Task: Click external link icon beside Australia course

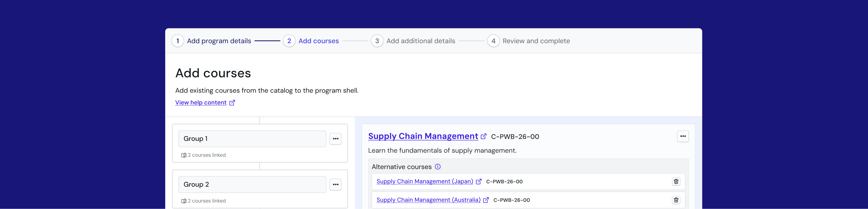Action: pos(486,200)
